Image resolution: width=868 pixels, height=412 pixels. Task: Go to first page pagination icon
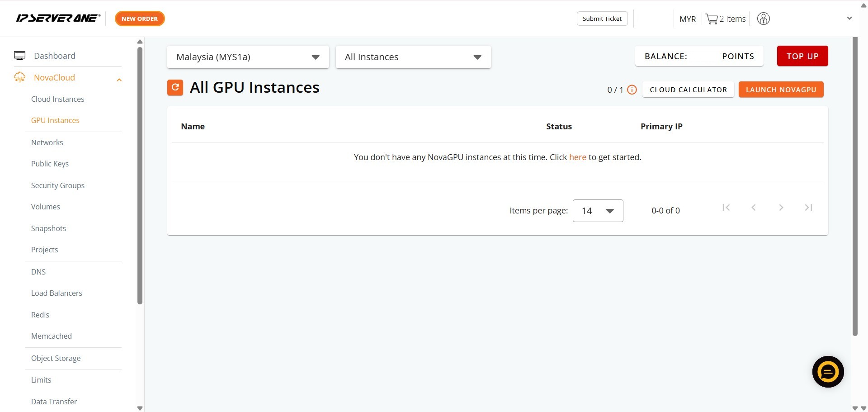click(x=726, y=208)
